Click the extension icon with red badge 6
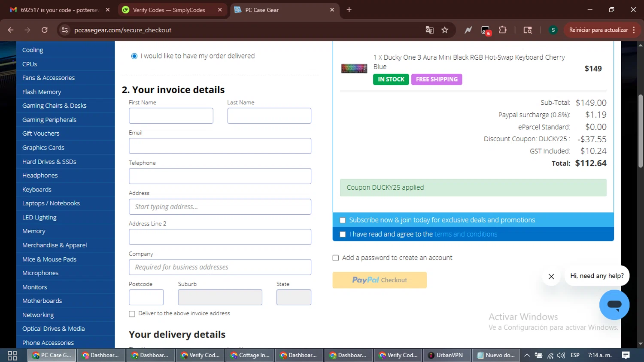 coord(486,30)
